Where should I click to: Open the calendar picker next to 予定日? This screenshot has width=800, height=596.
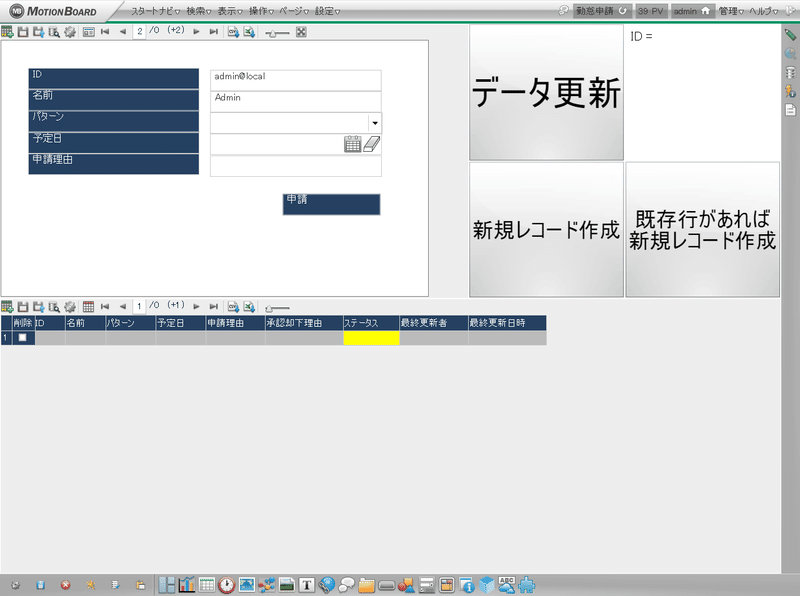pyautogui.click(x=351, y=144)
